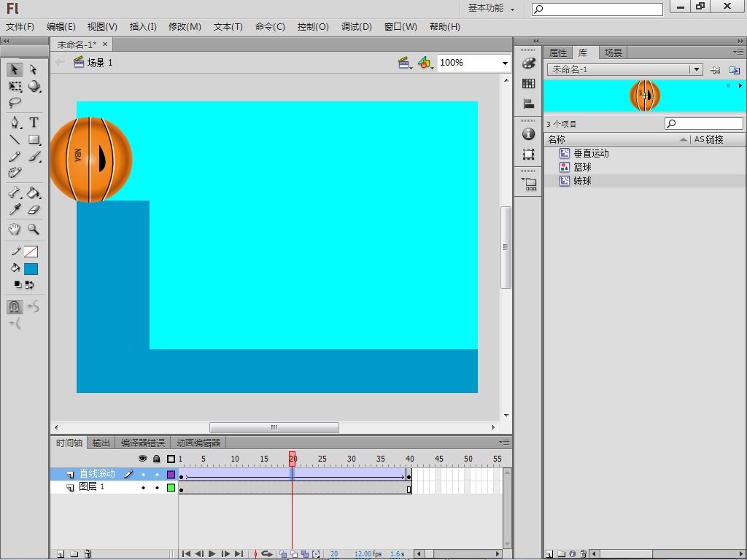
Task: Open the Align panel icon
Action: (x=528, y=104)
